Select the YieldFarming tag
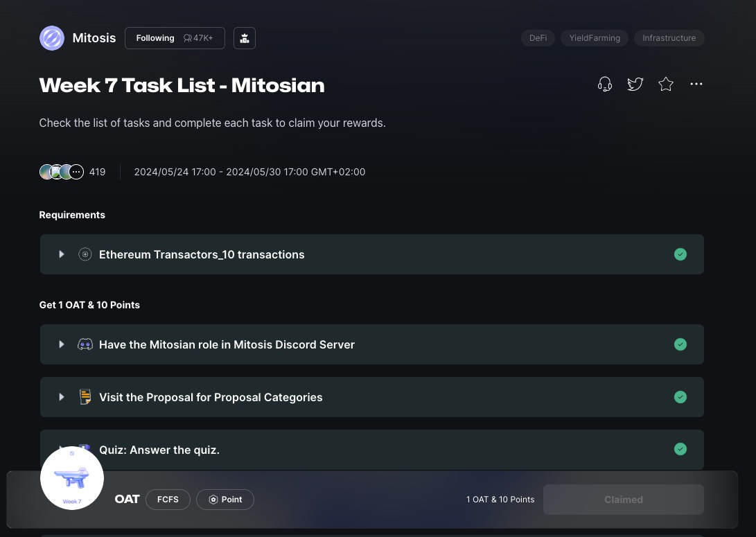756x537 pixels. point(595,38)
